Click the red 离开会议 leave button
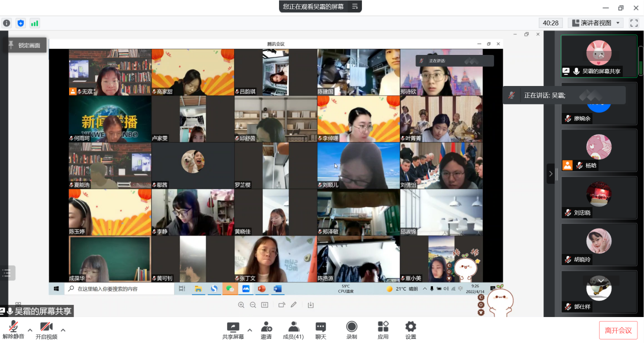 coord(618,330)
